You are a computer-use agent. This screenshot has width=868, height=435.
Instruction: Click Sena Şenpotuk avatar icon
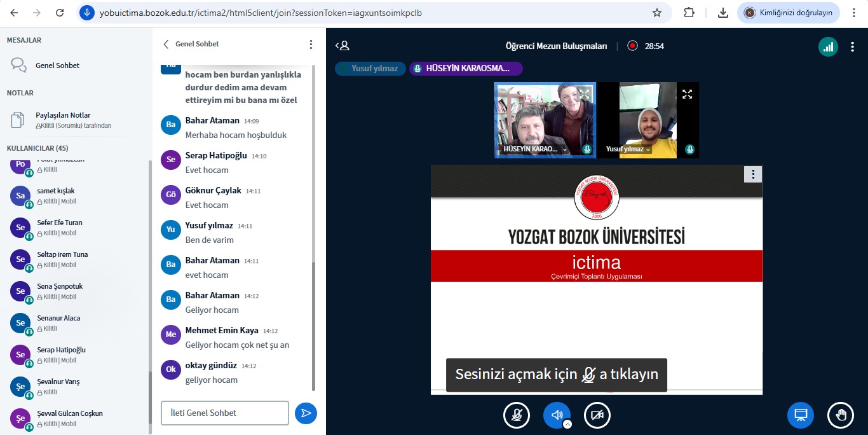point(20,291)
